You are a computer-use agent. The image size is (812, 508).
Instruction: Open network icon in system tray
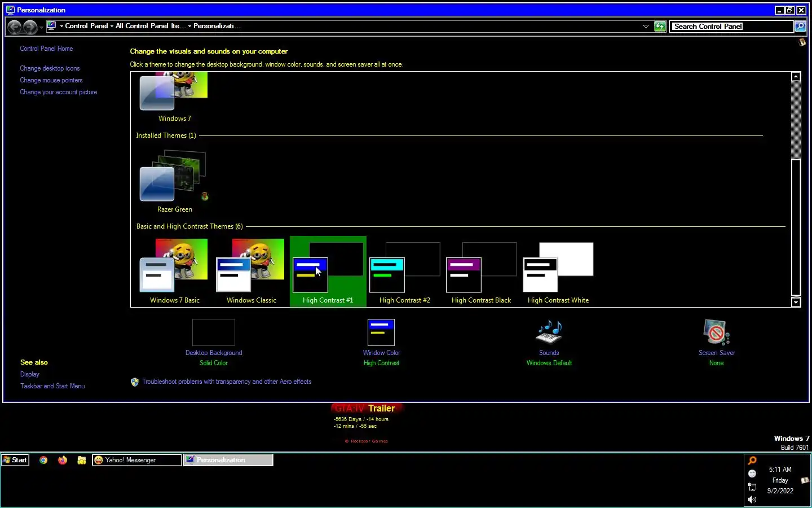[x=752, y=487]
